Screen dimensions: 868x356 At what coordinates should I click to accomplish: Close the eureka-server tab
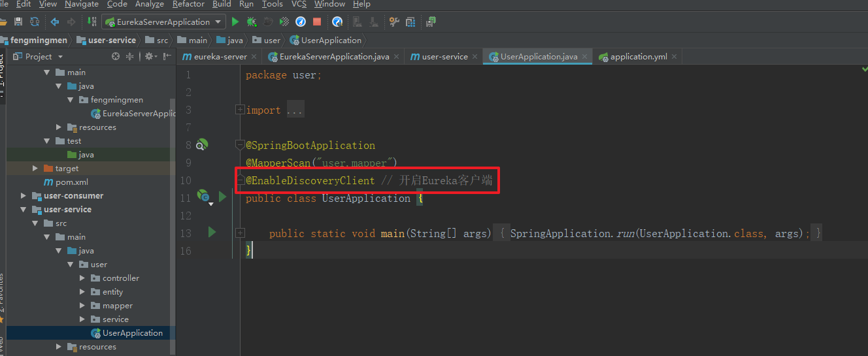coord(255,57)
